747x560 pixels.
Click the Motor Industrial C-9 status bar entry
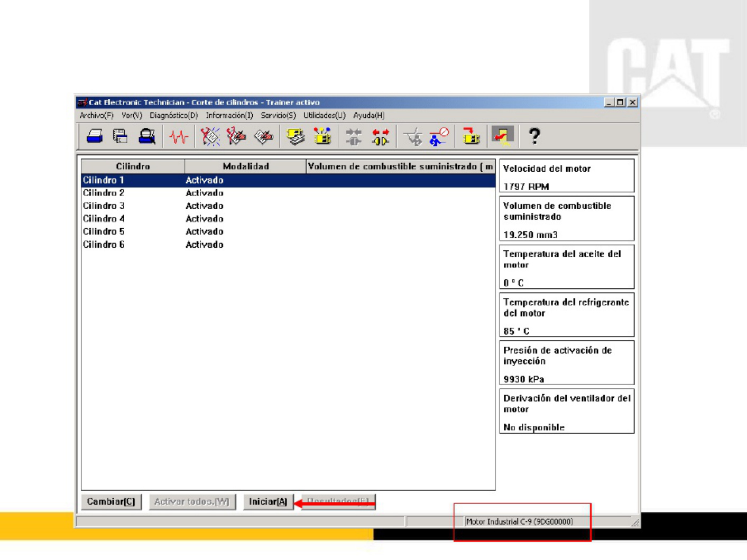(519, 521)
